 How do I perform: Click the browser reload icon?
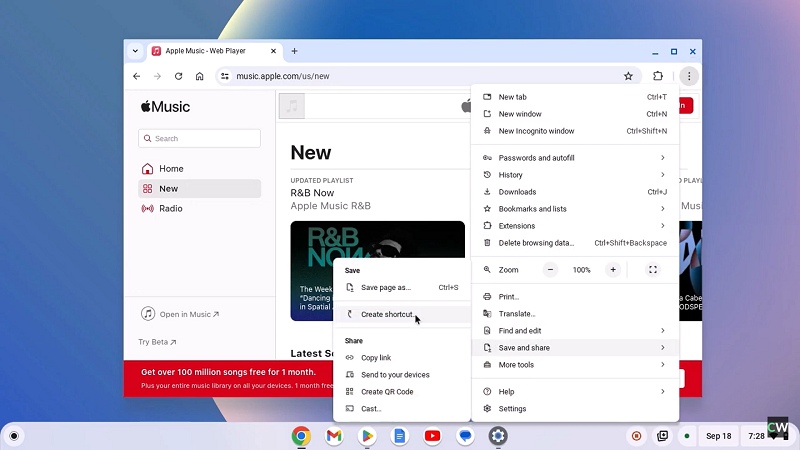point(178,76)
